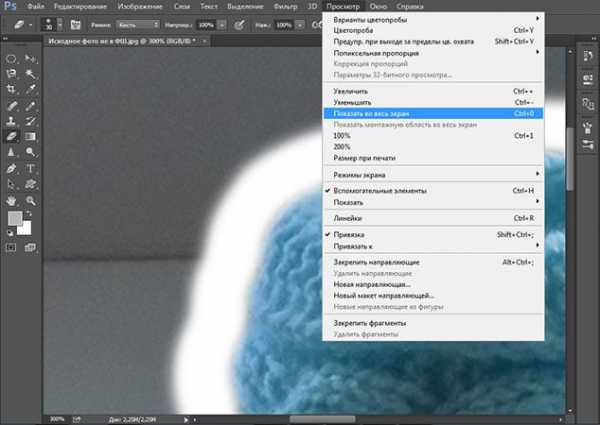Open the Eraser tool preset picker arrow

[30, 25]
